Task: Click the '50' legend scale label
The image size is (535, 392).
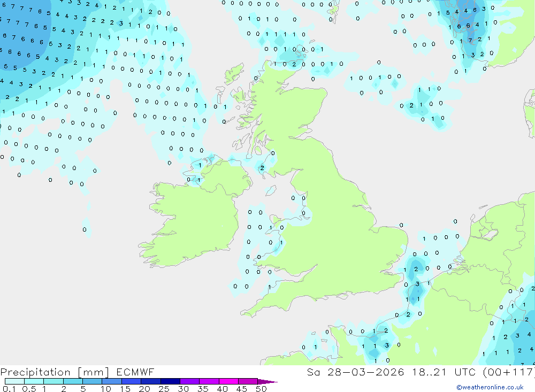Action: pos(261,389)
